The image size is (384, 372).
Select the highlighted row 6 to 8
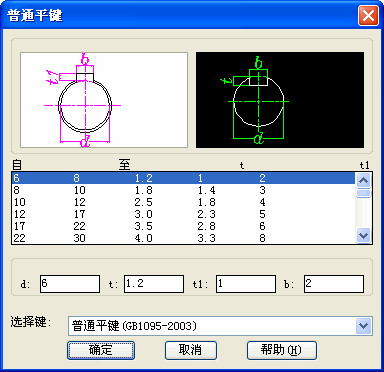pyautogui.click(x=184, y=178)
